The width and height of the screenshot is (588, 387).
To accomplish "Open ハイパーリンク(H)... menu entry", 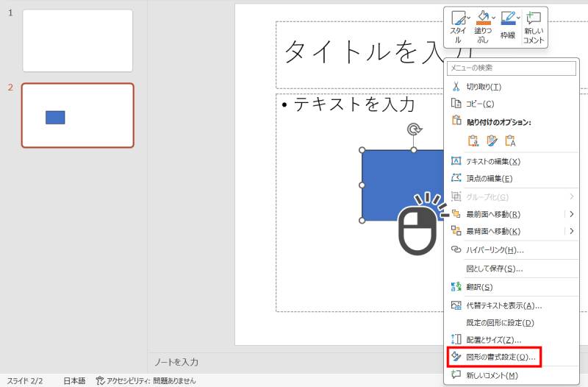I will pyautogui.click(x=511, y=250).
